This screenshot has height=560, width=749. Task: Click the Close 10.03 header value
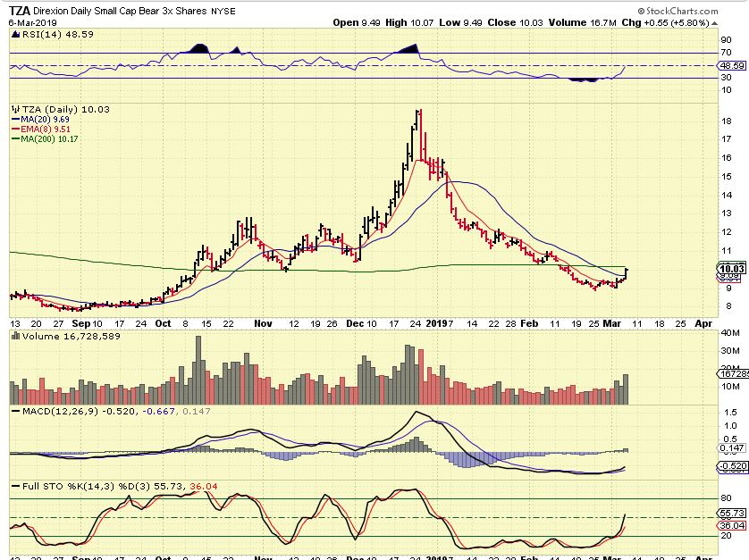[x=516, y=22]
